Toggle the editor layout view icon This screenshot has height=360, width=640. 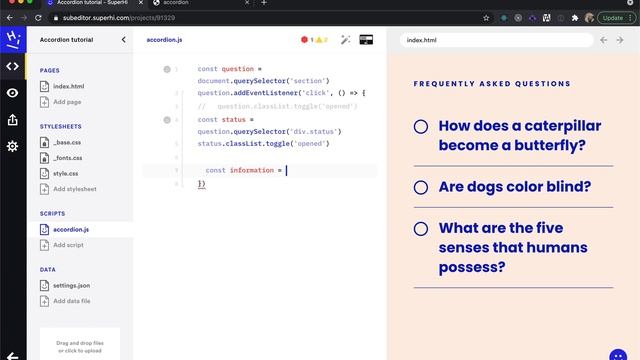tap(366, 40)
